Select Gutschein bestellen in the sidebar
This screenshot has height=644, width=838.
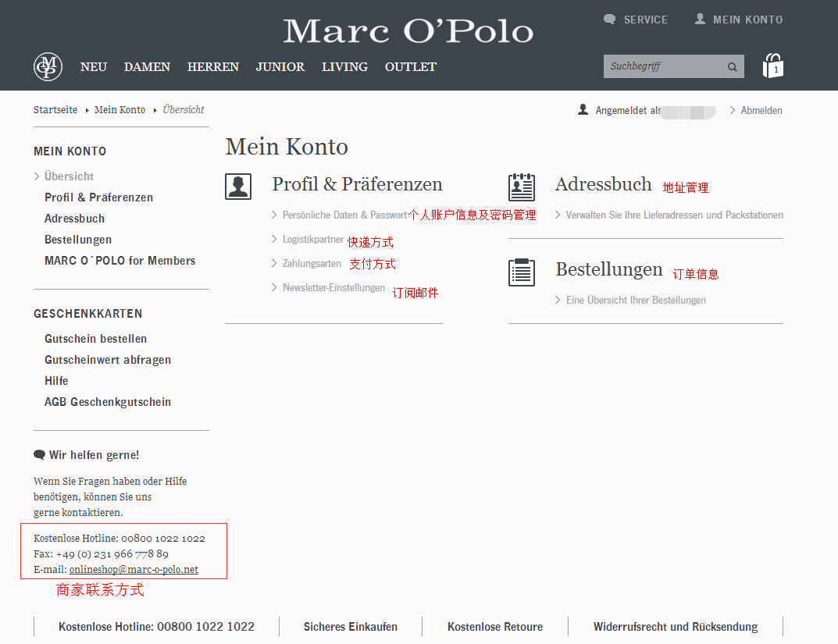(x=95, y=339)
